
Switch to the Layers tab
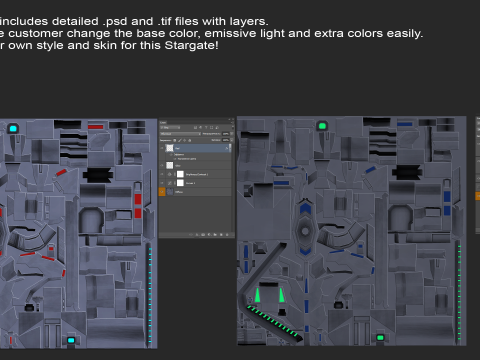163,122
